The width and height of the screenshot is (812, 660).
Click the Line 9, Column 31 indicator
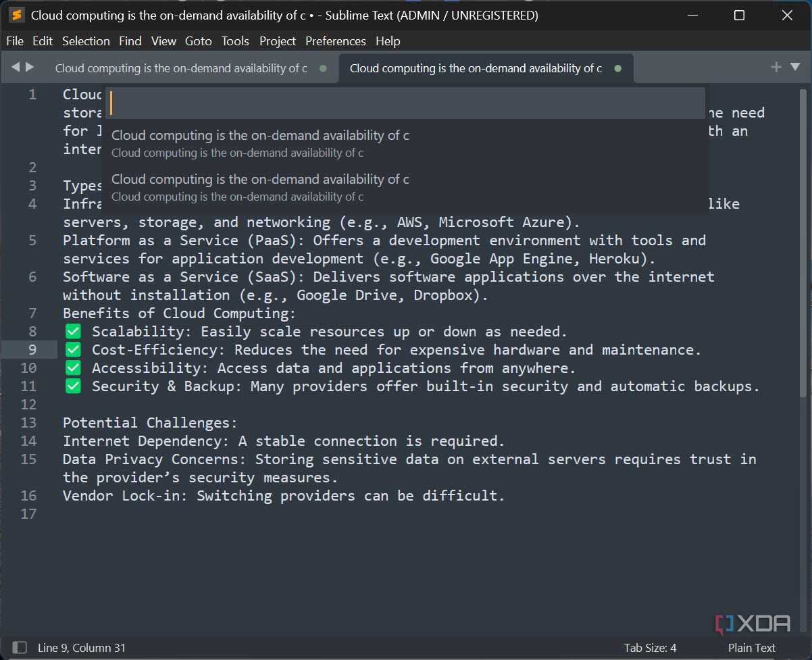tap(82, 648)
